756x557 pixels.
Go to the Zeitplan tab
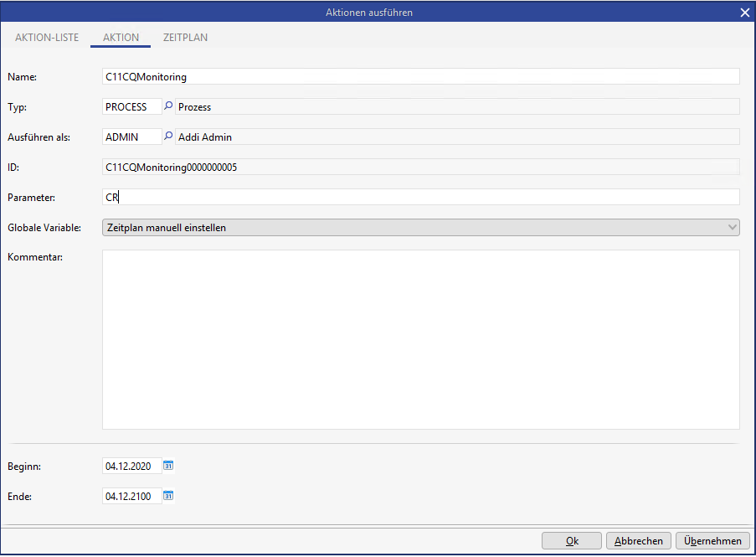click(x=186, y=38)
